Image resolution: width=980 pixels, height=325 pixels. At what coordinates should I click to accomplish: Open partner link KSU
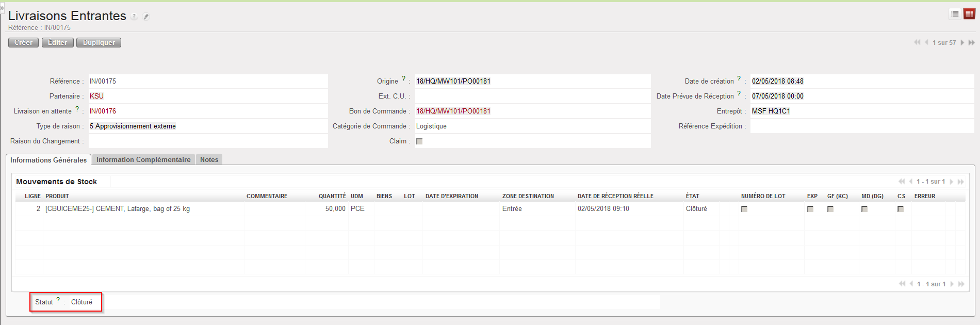tap(96, 96)
